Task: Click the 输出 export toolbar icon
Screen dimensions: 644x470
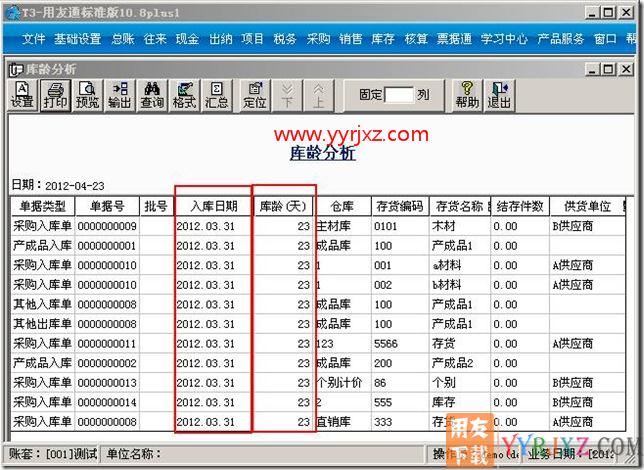Action: [x=119, y=95]
